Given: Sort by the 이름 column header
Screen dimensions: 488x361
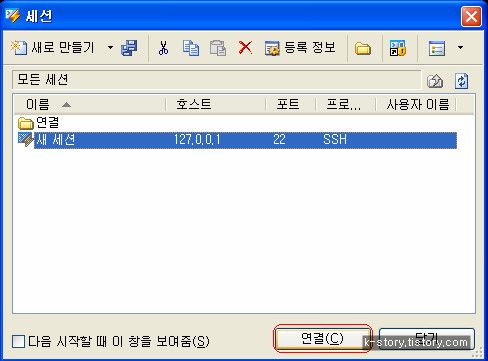Looking at the screenshot, I should [90, 105].
